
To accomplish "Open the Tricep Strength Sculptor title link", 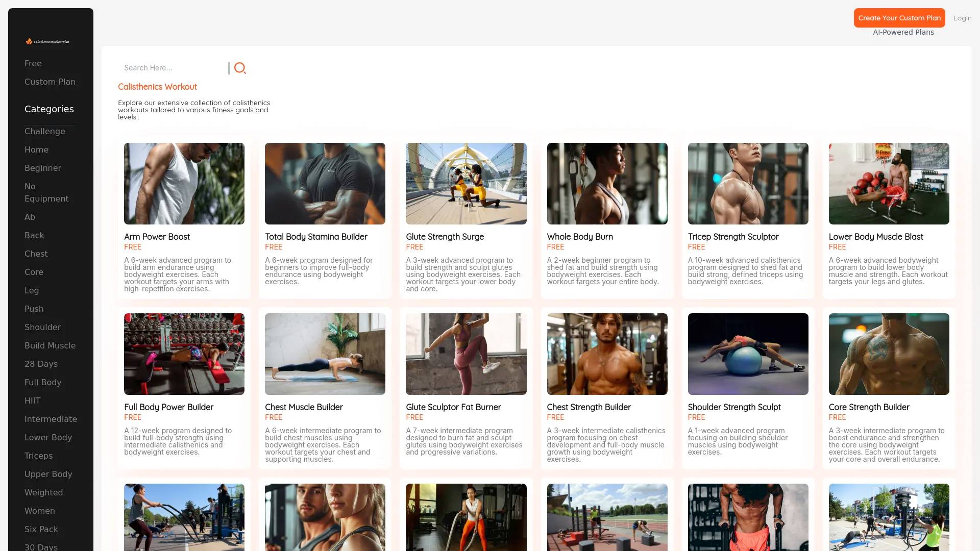I will pos(733,237).
